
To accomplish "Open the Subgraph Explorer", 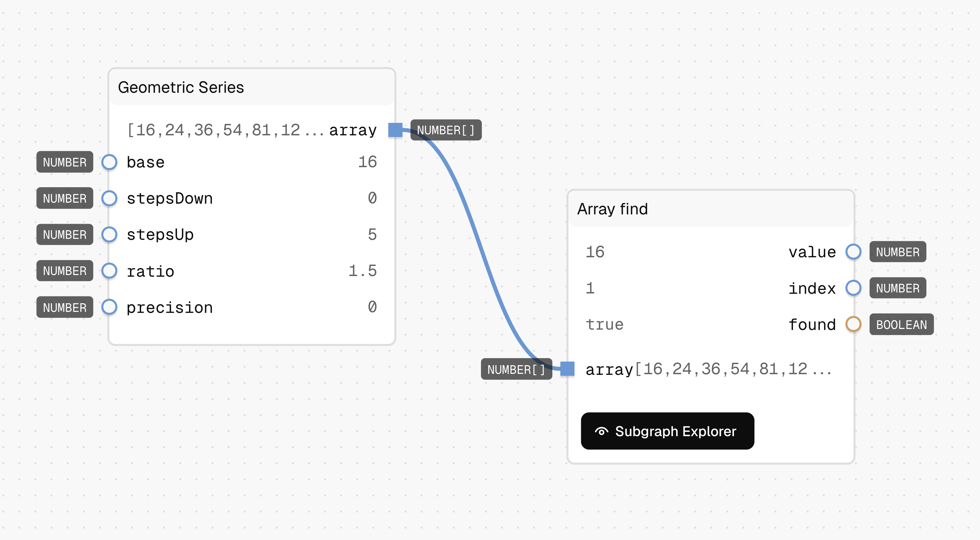I will (x=667, y=431).
